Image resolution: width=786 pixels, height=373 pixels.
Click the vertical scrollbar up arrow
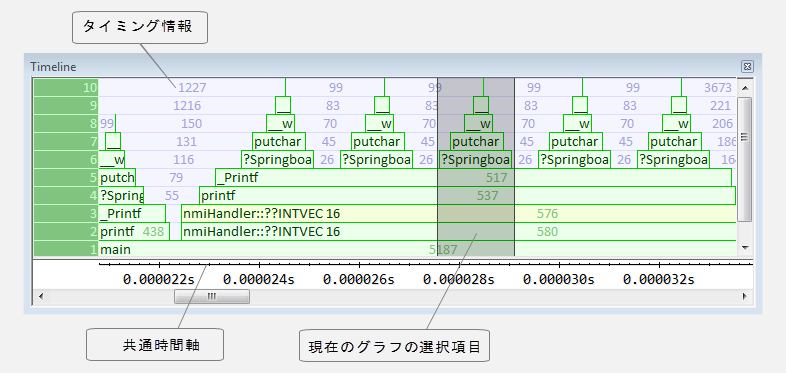click(745, 88)
